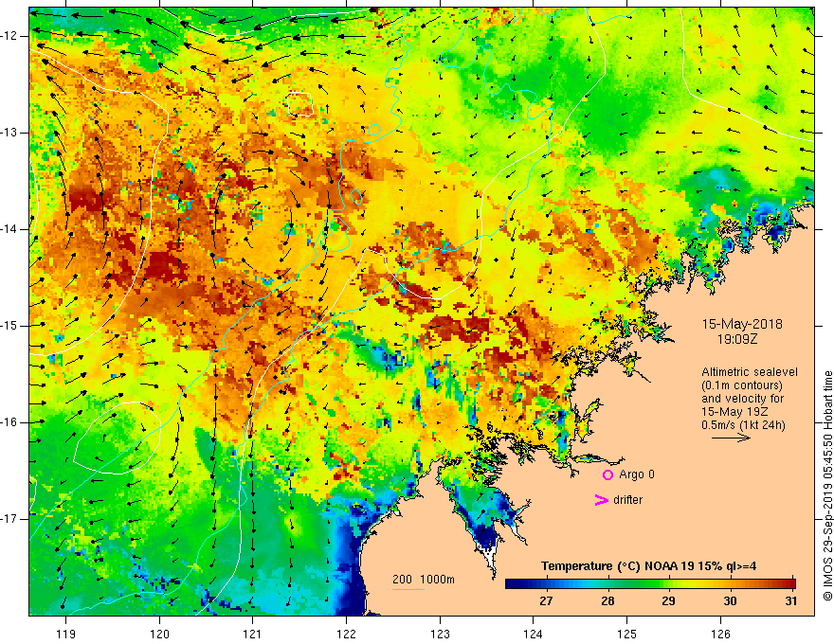This screenshot has width=834, height=644.
Task: Click the '15-May 19Z' legend line
Action: (734, 412)
